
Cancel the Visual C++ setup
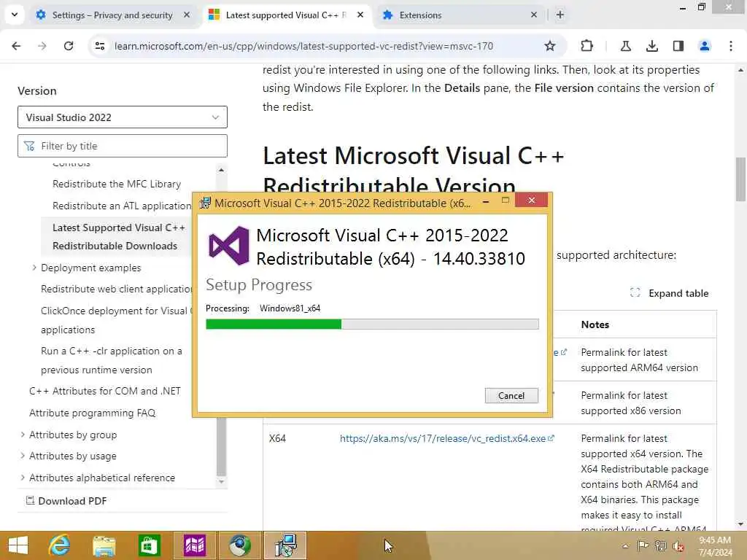point(511,396)
